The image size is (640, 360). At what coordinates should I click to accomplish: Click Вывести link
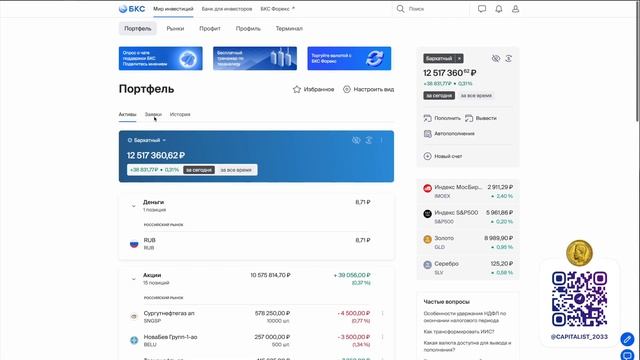click(x=481, y=118)
